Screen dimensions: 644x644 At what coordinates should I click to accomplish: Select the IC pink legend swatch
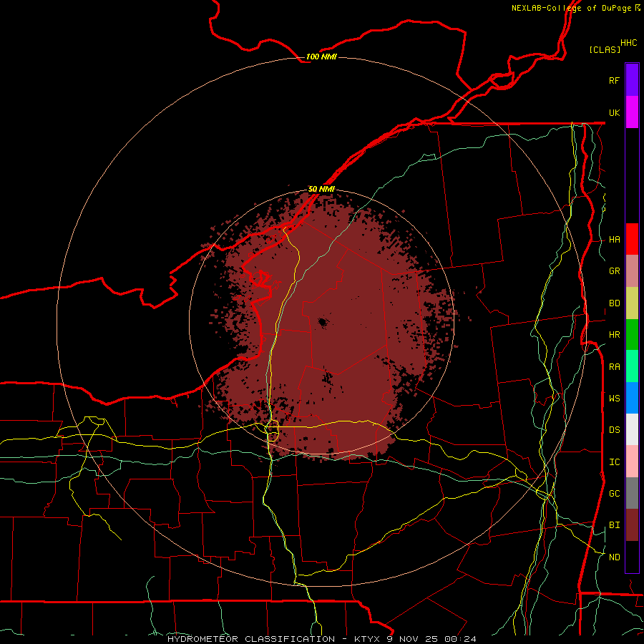tap(632, 462)
